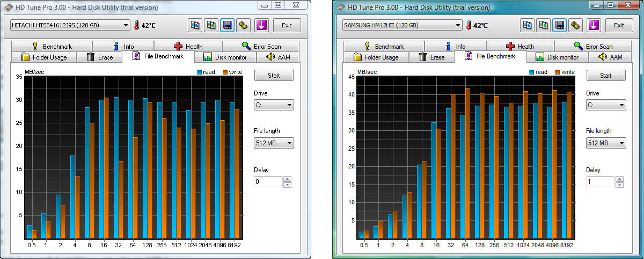Decrease Delay with down arrow, Samsung window

pos(619,184)
